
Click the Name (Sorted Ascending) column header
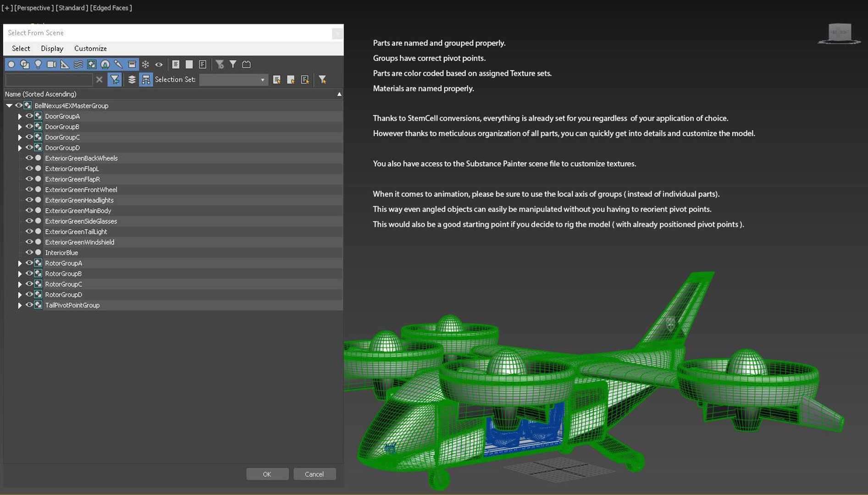pos(173,94)
